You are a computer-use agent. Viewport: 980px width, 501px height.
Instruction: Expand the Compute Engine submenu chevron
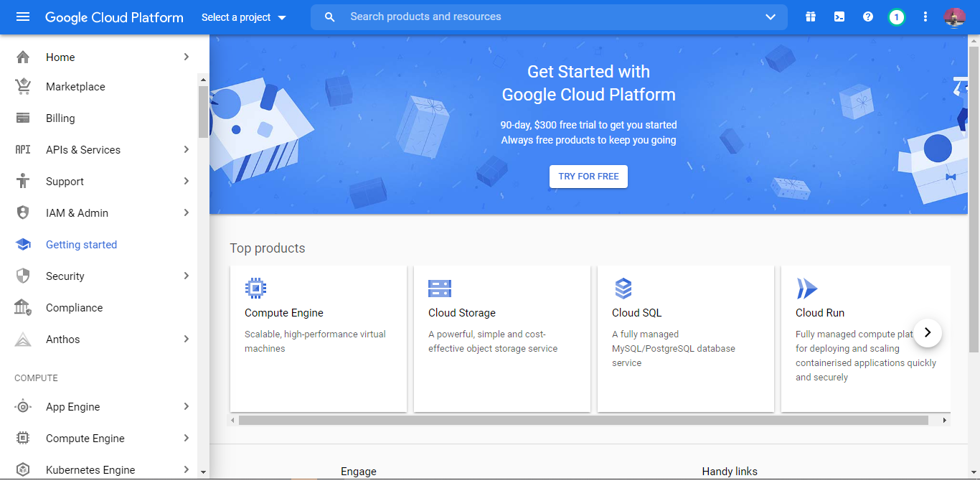point(187,439)
